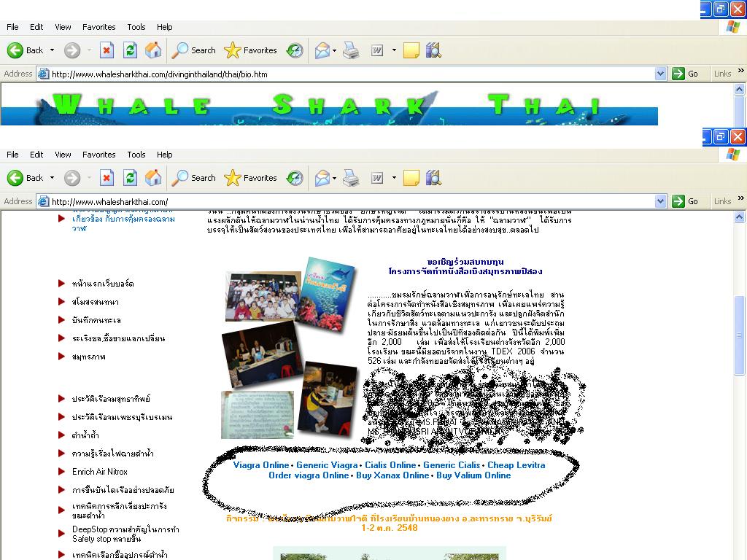Open Viagra Online link
Screen dimensions: 747x560
pos(261,465)
